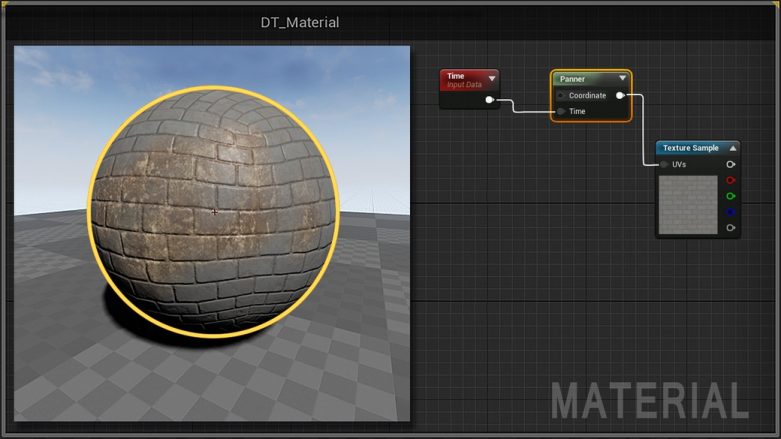Expand the Panner node dropdown arrow
This screenshot has width=781, height=439.
coord(623,78)
